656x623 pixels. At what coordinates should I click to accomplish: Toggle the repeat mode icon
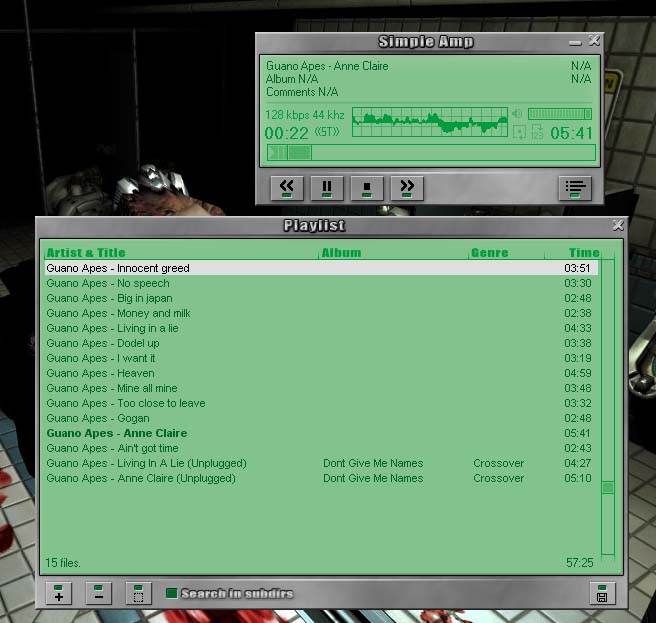[x=520, y=133]
